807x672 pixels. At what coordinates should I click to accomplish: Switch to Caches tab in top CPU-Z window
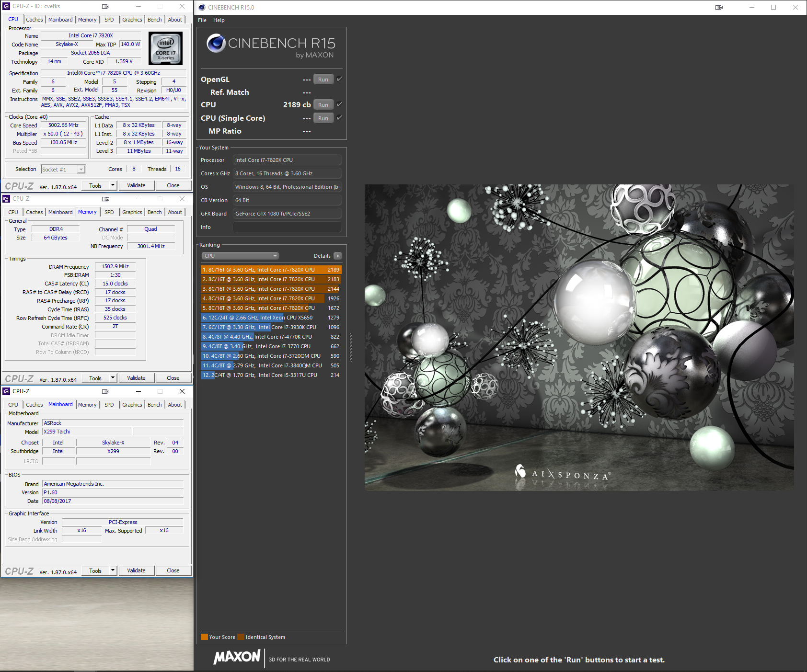click(35, 20)
